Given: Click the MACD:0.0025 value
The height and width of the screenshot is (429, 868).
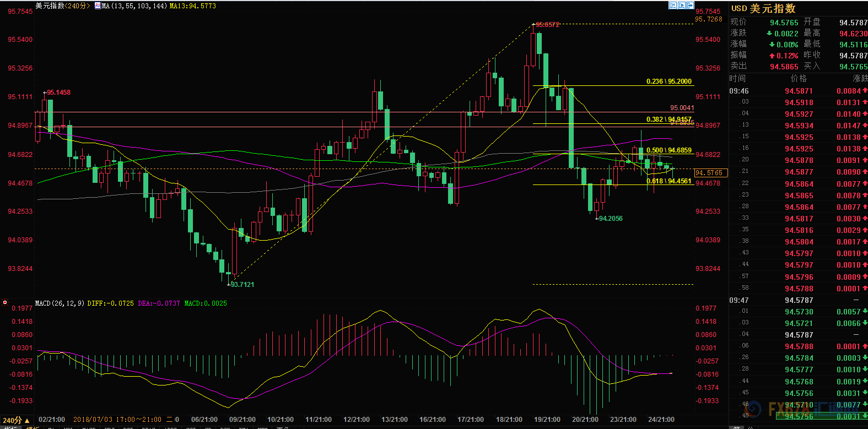Looking at the screenshot, I should [206, 303].
